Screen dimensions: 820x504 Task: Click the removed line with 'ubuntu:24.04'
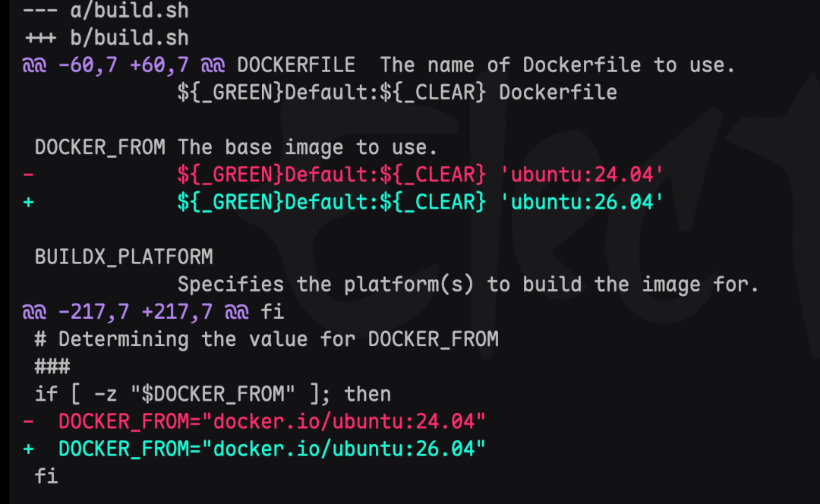(x=343, y=175)
